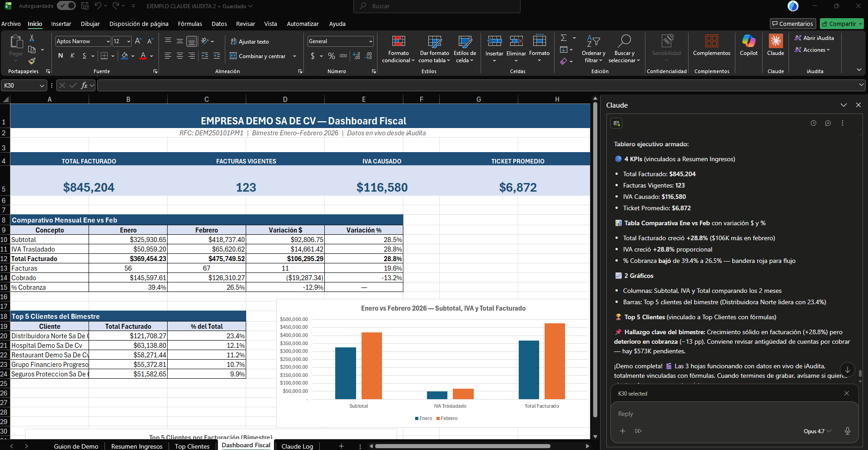Open the Fórmulas ribbon tab
Viewport: 868px width, 450px height.
click(x=190, y=24)
